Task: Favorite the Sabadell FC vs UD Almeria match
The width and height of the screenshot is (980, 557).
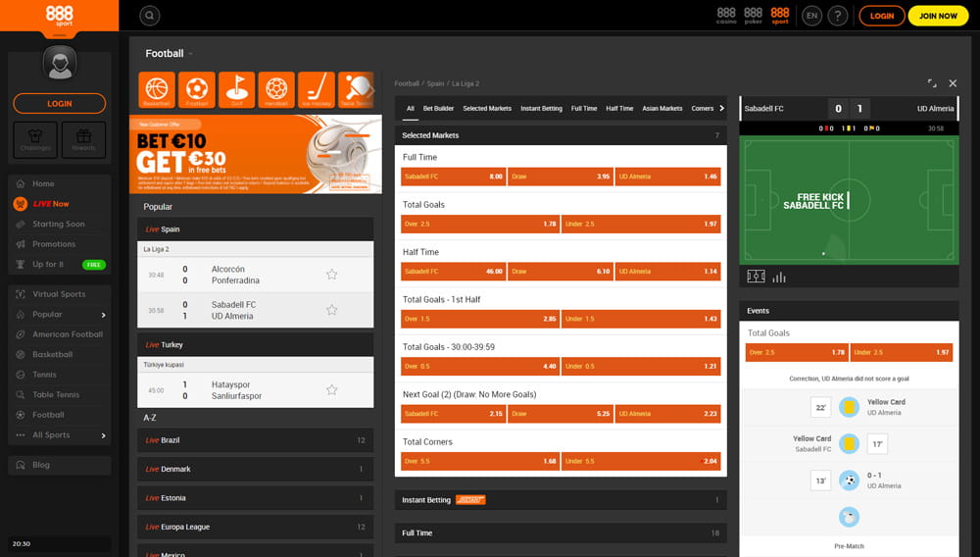Action: [x=331, y=310]
